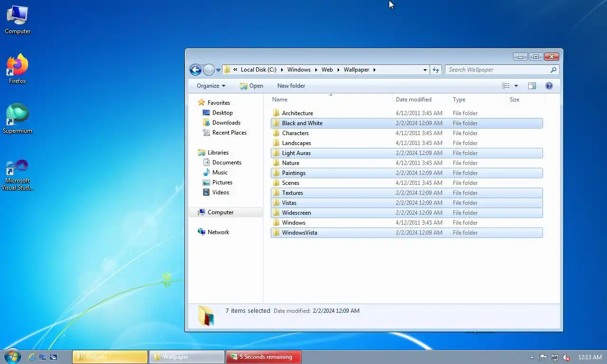Select the Widescreen folder
The image size is (607, 364).
(x=407, y=213)
